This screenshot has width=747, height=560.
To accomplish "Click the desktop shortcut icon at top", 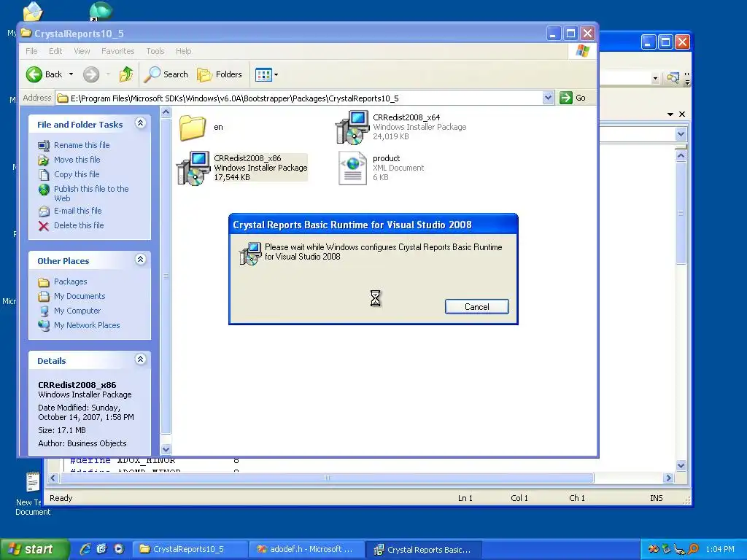I will pyautogui.click(x=101, y=12).
